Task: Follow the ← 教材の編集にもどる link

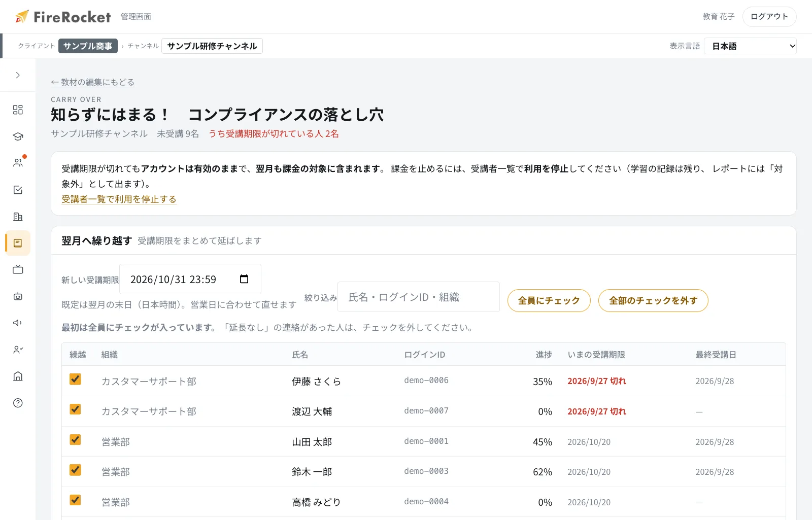Action: click(x=92, y=82)
